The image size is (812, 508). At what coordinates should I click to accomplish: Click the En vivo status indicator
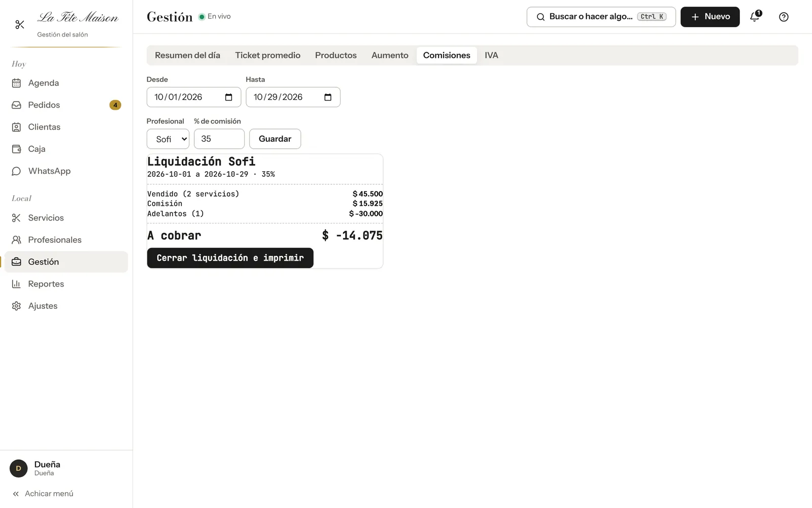pos(215,16)
